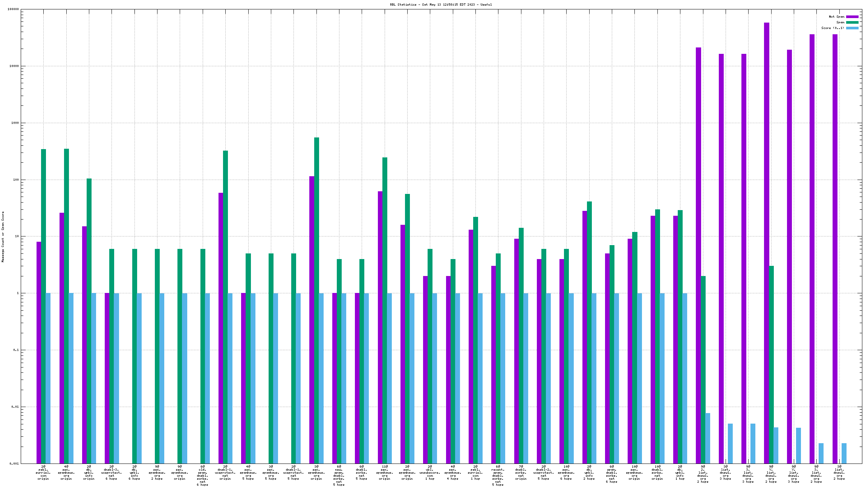Click the Not Spam legend text
Viewport: 868px width, 488px height.
pyautogui.click(x=836, y=17)
